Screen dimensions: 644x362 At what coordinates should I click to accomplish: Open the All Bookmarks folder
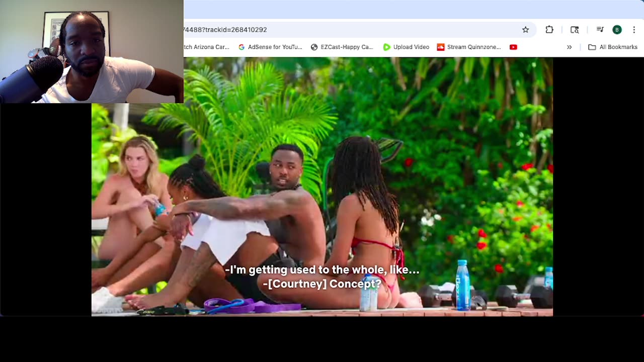[x=613, y=47]
